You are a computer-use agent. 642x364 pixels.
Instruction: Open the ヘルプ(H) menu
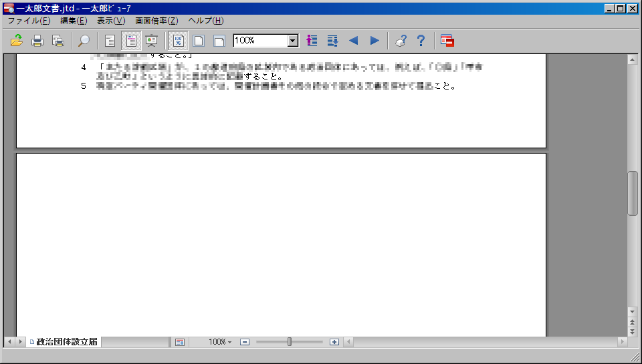click(x=206, y=21)
